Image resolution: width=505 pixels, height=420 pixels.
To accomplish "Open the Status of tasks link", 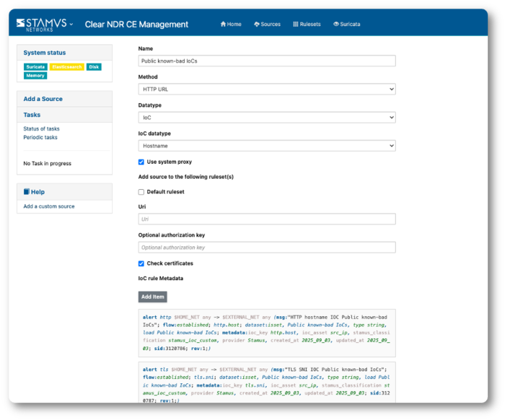I will coord(41,128).
